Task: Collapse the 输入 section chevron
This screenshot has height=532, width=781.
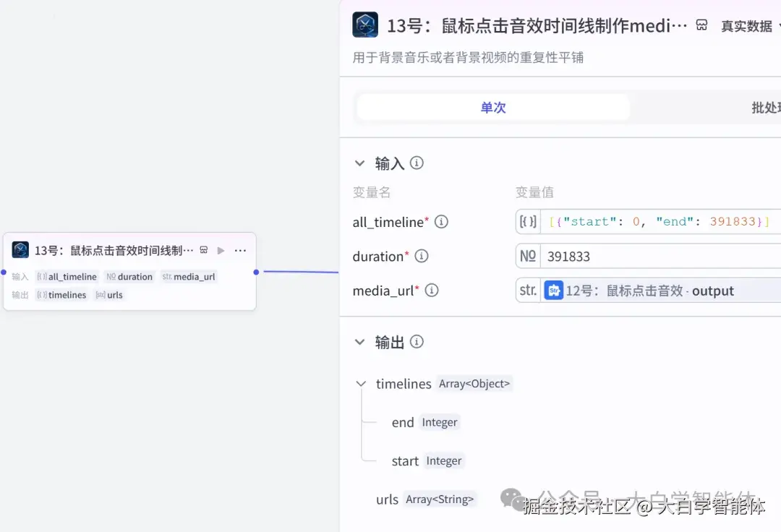Action: (359, 163)
